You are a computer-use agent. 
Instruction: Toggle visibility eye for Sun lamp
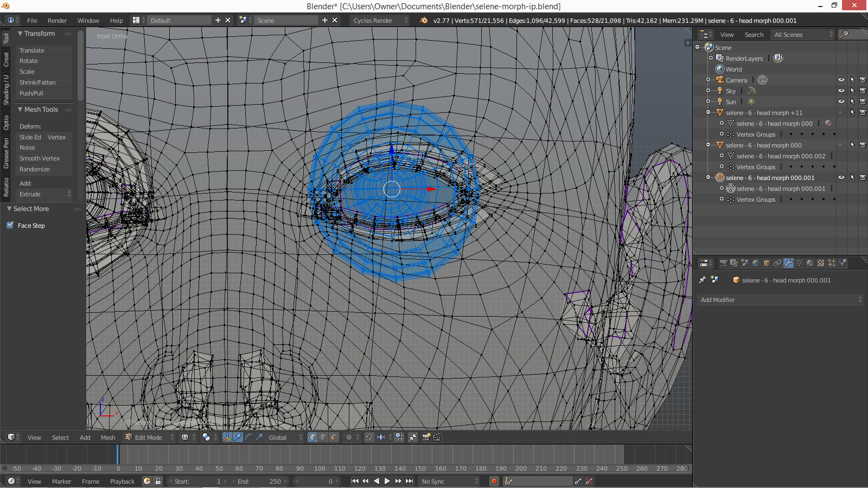click(841, 101)
